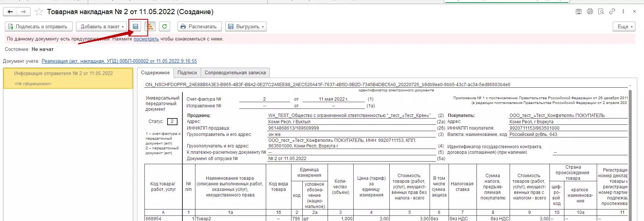Add document to favorites with the star
This screenshot has width=644, height=221.
(x=39, y=12)
